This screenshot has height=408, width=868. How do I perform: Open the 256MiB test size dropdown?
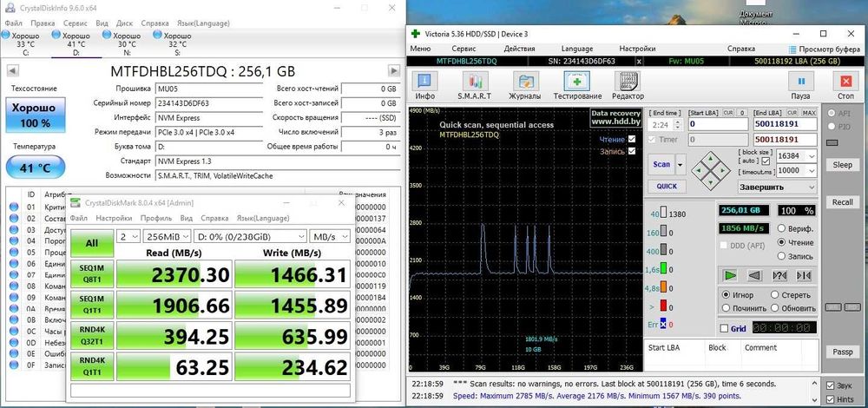(167, 236)
